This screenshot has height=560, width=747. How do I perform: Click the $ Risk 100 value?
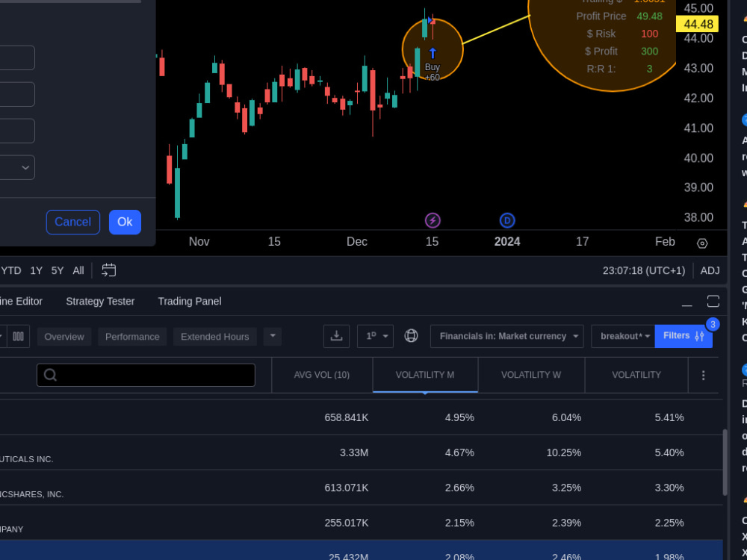pyautogui.click(x=649, y=34)
